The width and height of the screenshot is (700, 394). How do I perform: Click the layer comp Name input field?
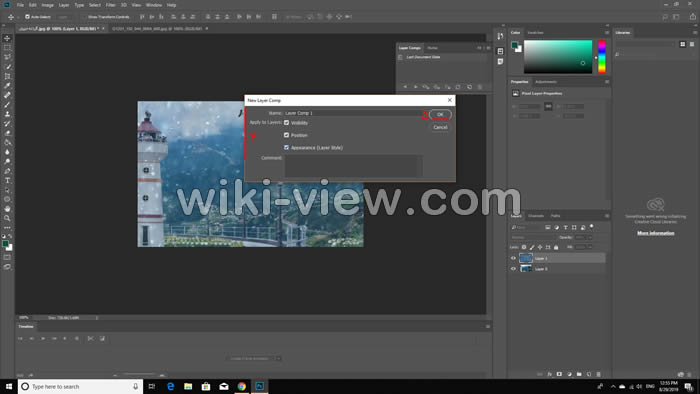coord(354,113)
